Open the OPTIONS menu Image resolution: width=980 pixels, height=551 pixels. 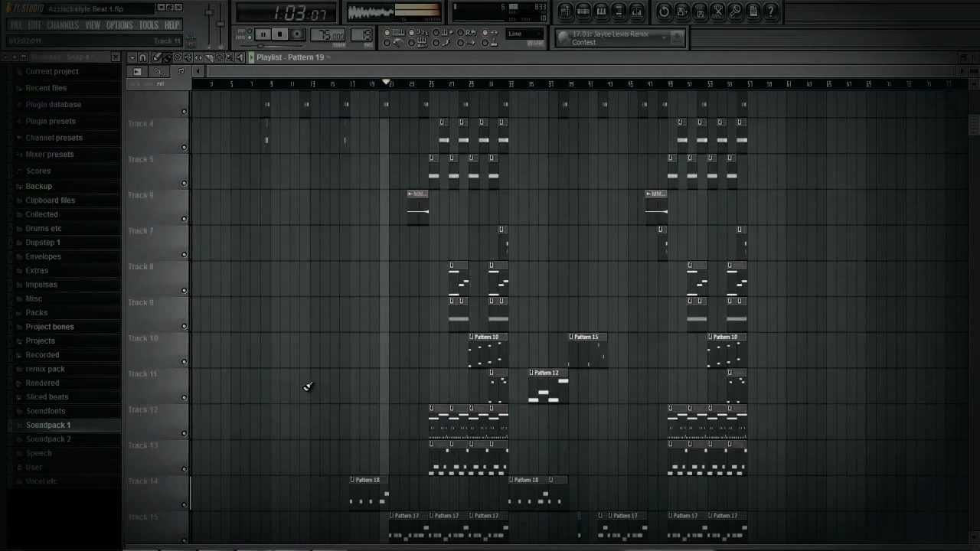click(119, 25)
